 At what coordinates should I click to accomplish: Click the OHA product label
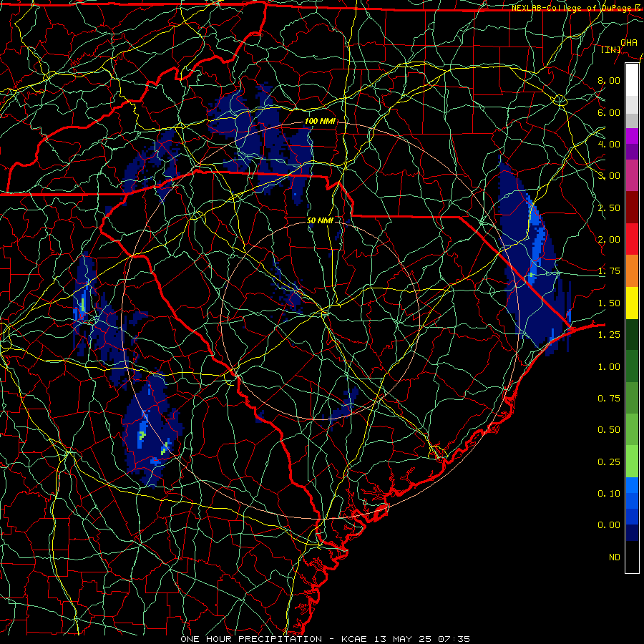click(x=629, y=42)
